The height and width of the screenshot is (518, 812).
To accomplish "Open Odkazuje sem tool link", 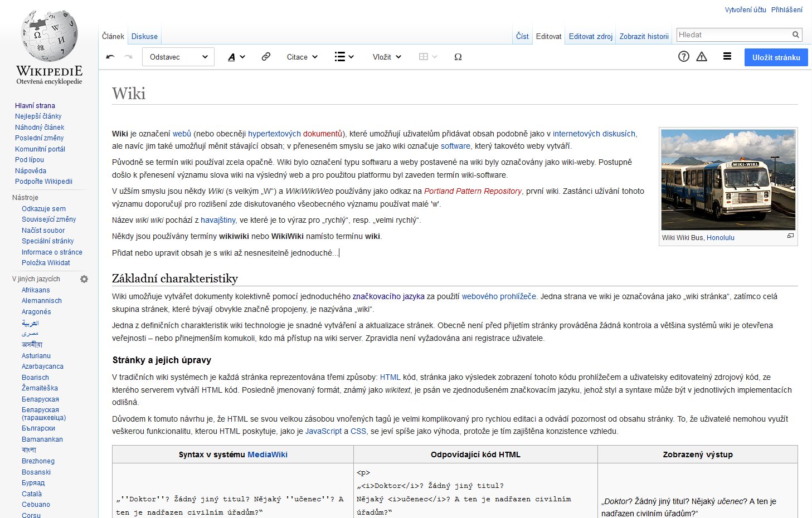I will 43,209.
